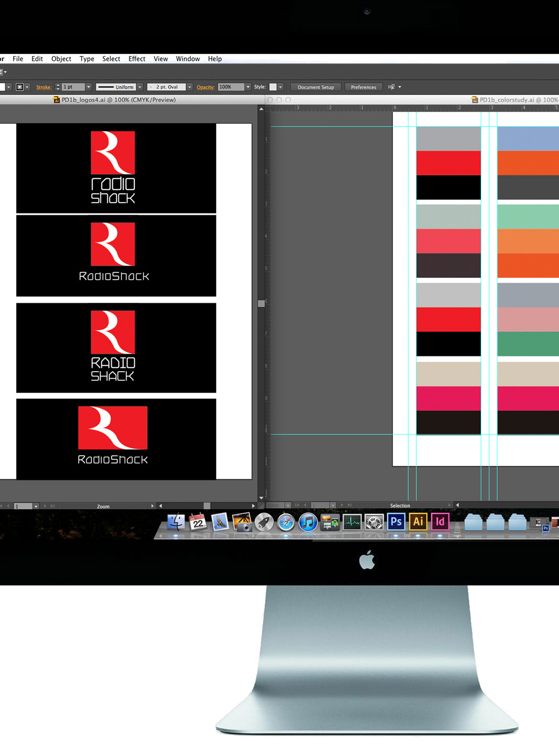This screenshot has width=559, height=756.
Task: Launch Safari from the dock
Action: (286, 522)
